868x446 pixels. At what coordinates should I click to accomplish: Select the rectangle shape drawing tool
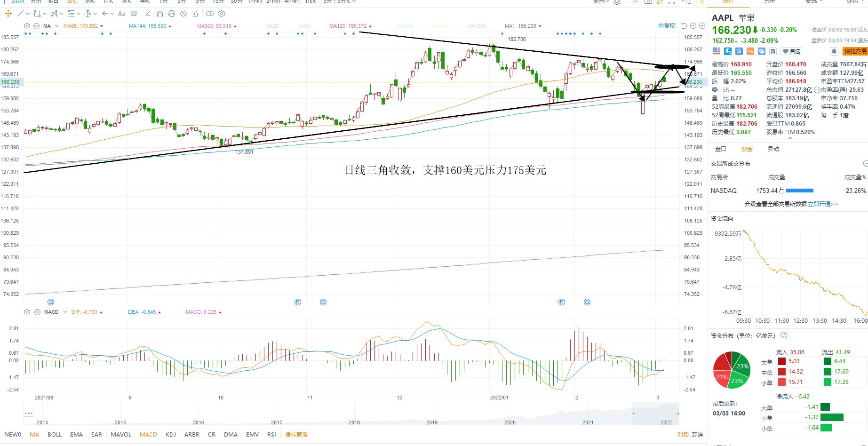click(x=37, y=14)
